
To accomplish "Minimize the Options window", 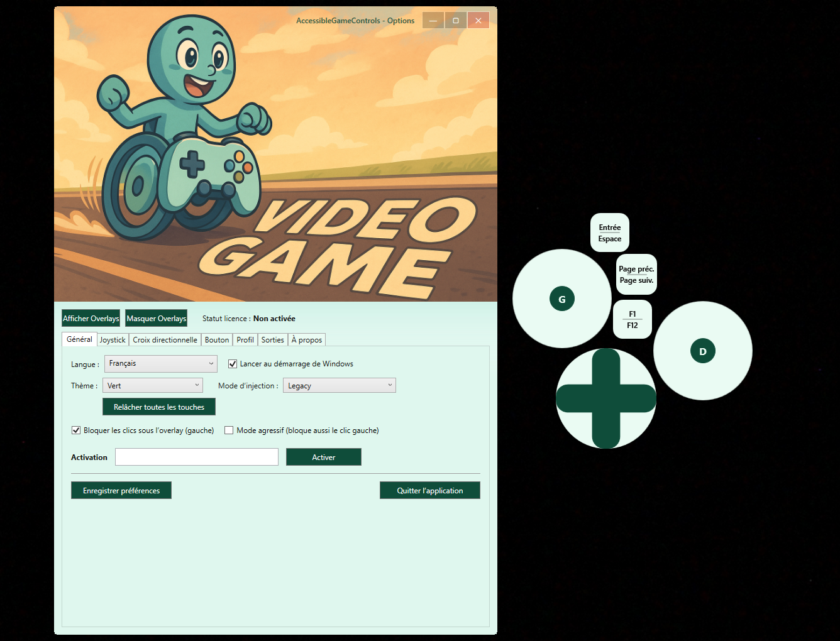I will pyautogui.click(x=433, y=21).
